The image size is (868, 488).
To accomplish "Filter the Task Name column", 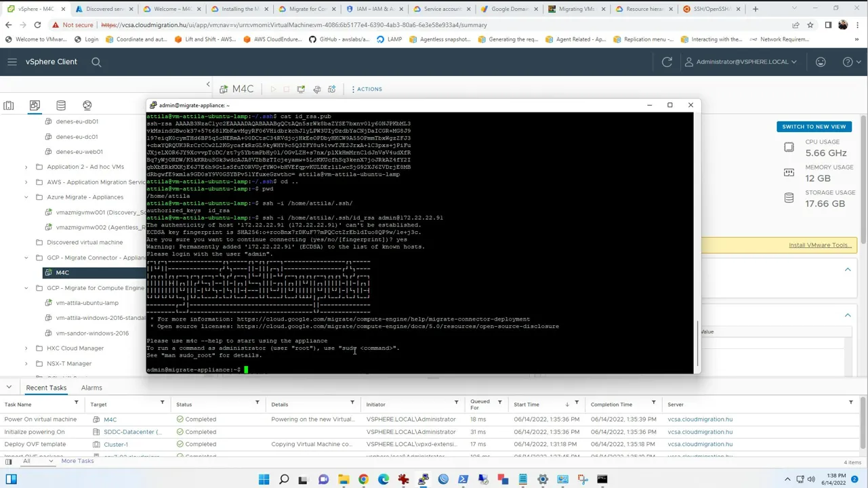I will click(76, 404).
